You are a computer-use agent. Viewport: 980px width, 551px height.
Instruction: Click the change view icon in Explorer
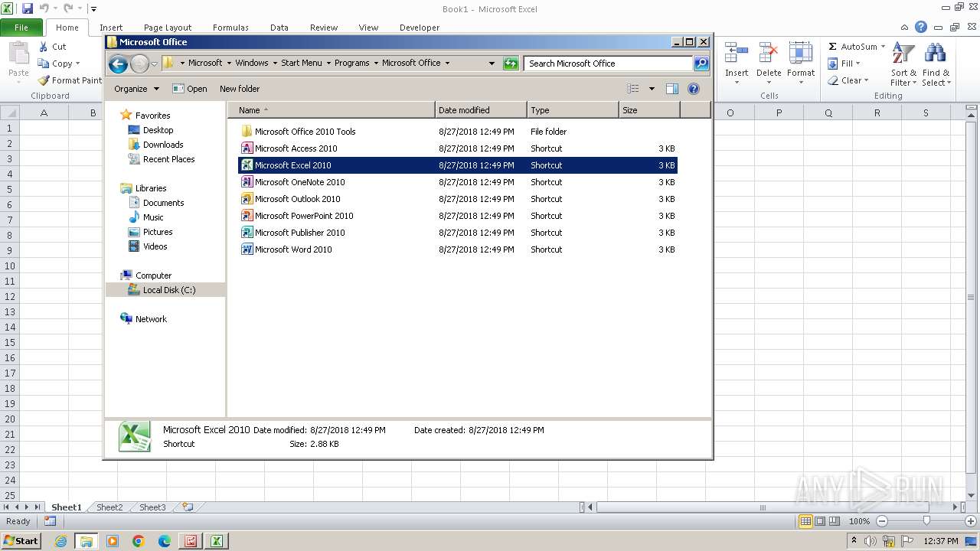pyautogui.click(x=633, y=89)
